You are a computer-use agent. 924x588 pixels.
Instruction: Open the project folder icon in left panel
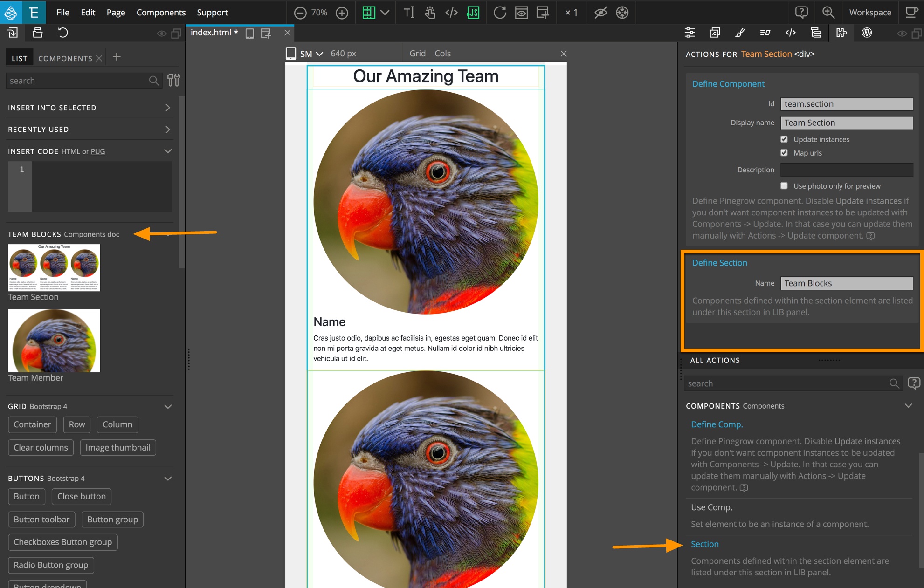tap(38, 33)
